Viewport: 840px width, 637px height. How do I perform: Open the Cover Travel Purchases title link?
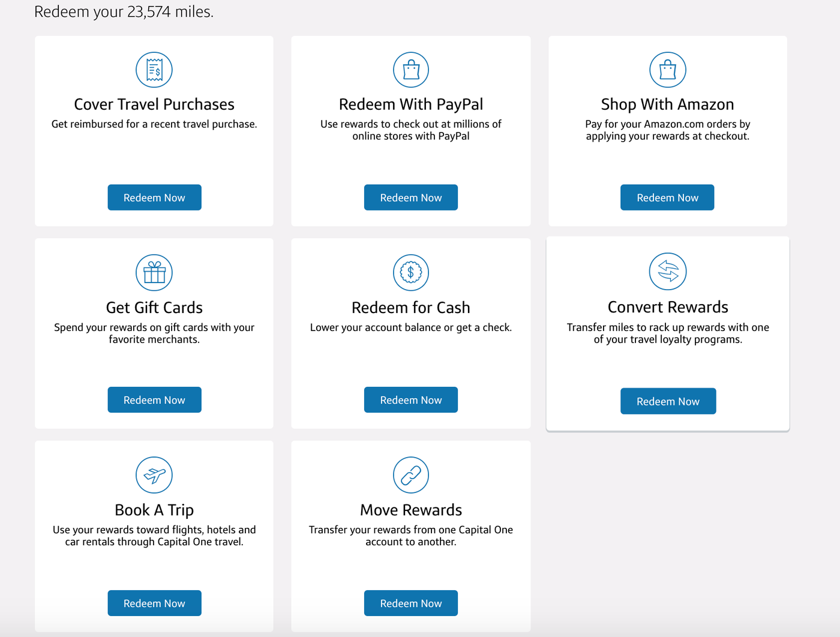(154, 104)
